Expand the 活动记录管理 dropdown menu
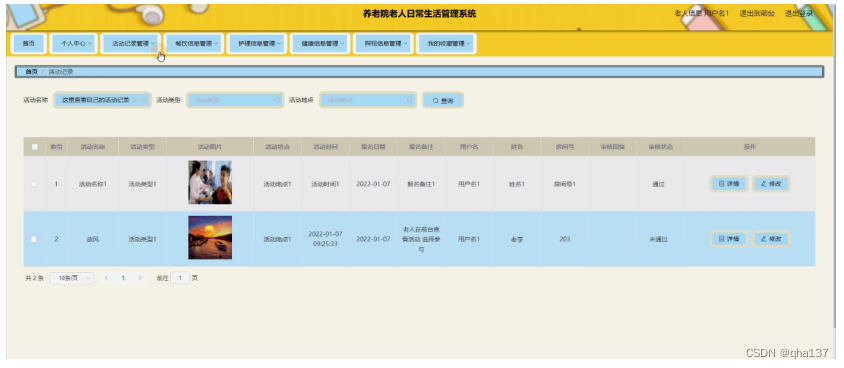The image size is (844, 368). tap(130, 44)
